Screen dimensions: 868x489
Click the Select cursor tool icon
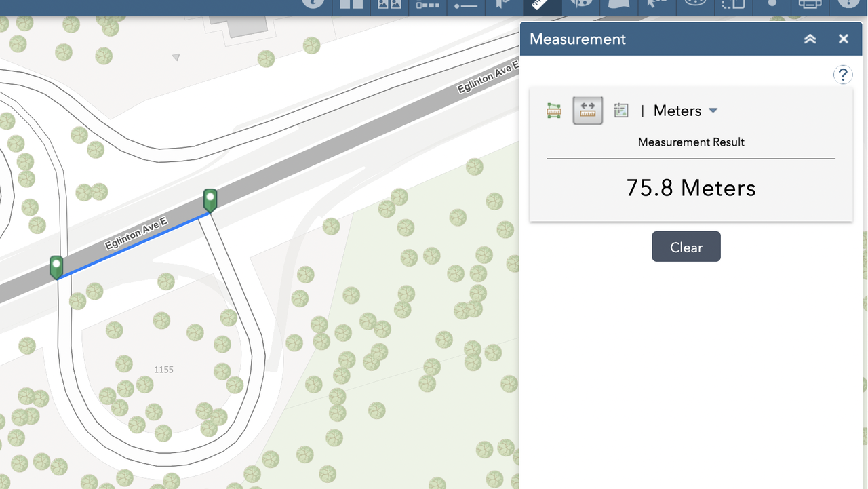[x=655, y=5]
